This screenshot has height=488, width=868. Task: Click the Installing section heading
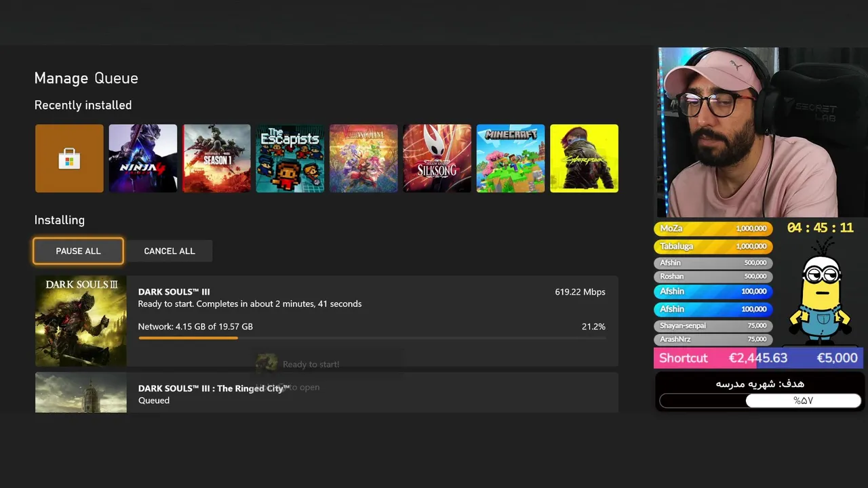tap(60, 220)
